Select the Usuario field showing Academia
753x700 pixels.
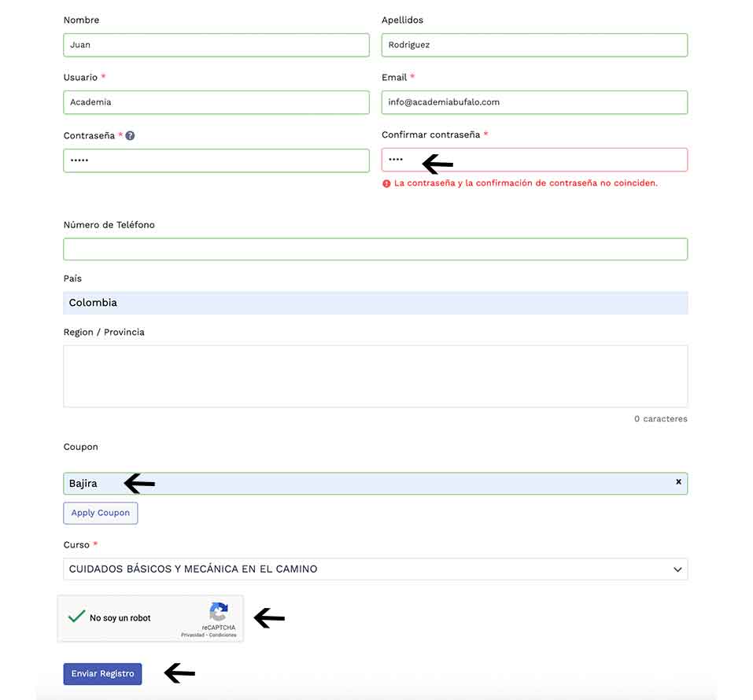coord(216,102)
